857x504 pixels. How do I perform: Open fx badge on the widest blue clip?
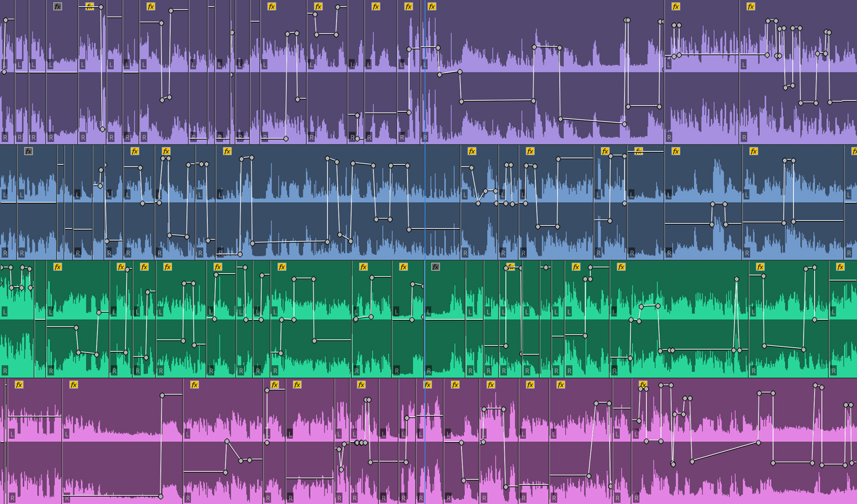click(x=227, y=151)
